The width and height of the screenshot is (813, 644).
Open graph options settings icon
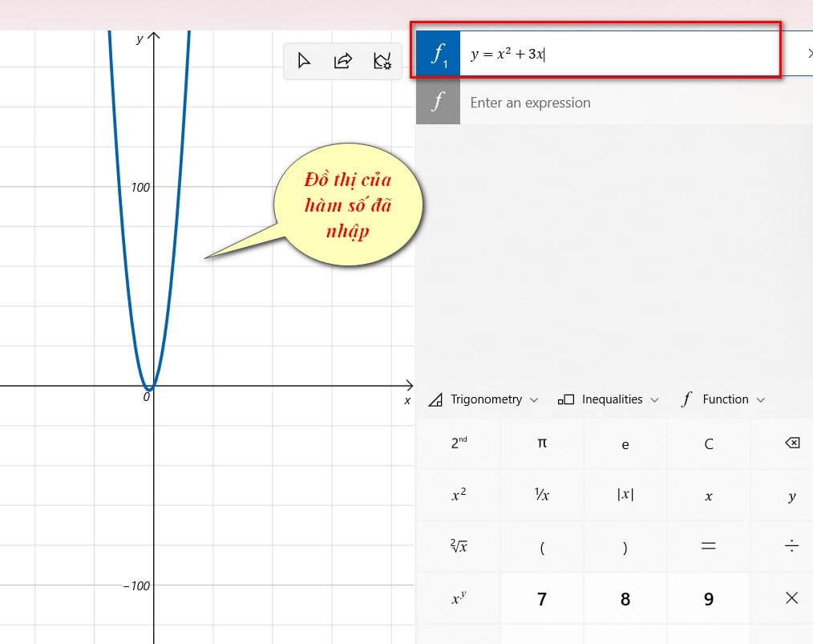tap(382, 61)
